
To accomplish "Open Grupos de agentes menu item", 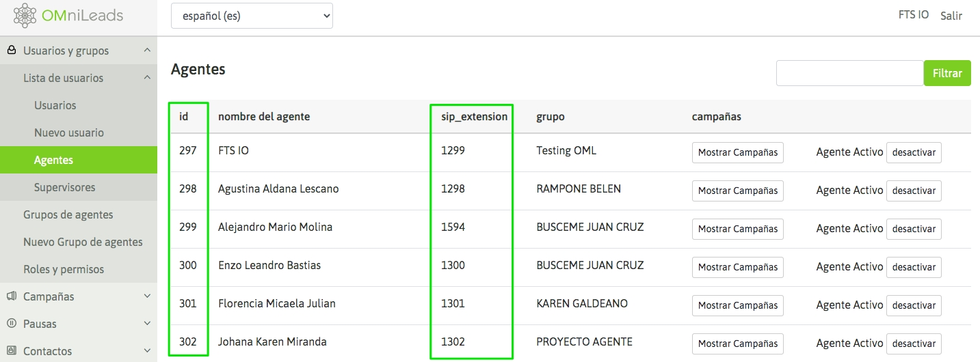I will tap(68, 214).
